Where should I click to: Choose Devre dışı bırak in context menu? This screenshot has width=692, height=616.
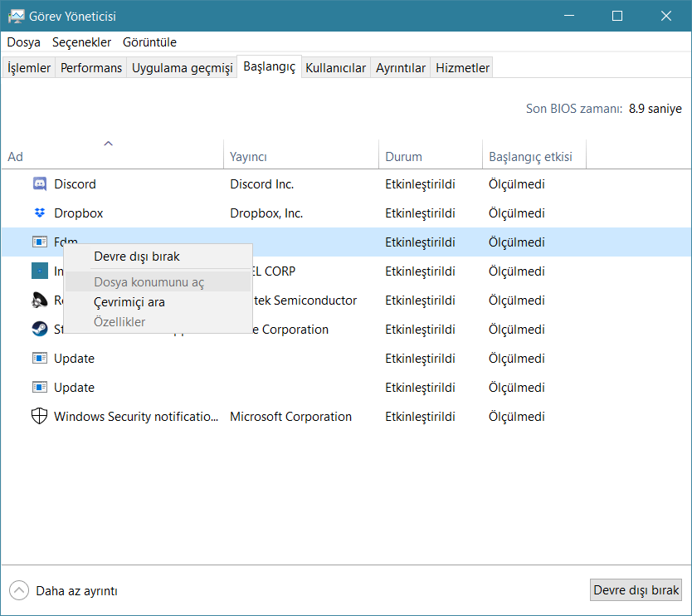pos(158,257)
